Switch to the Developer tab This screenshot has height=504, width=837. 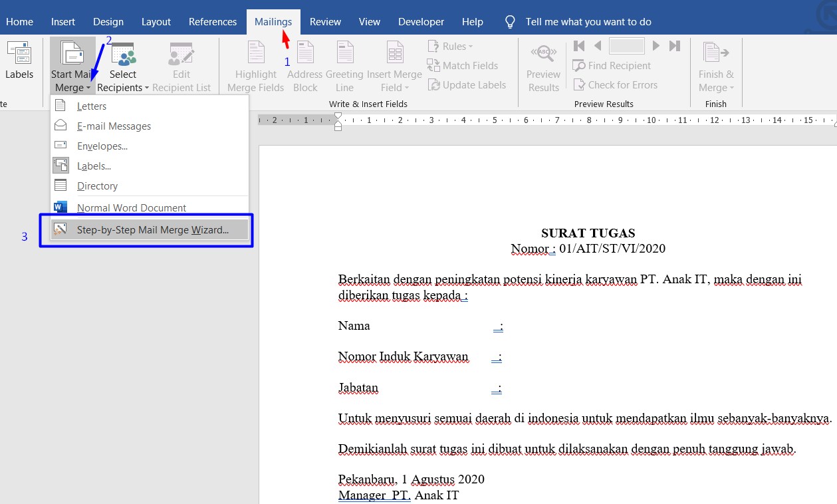click(x=421, y=21)
